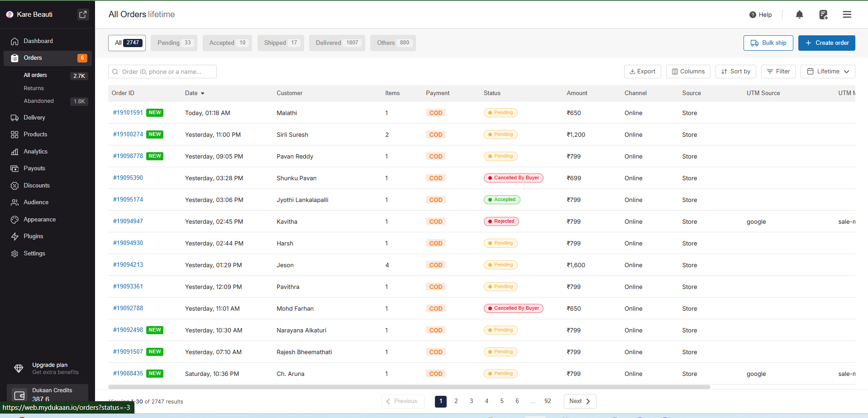Open the Plugins section

33,236
